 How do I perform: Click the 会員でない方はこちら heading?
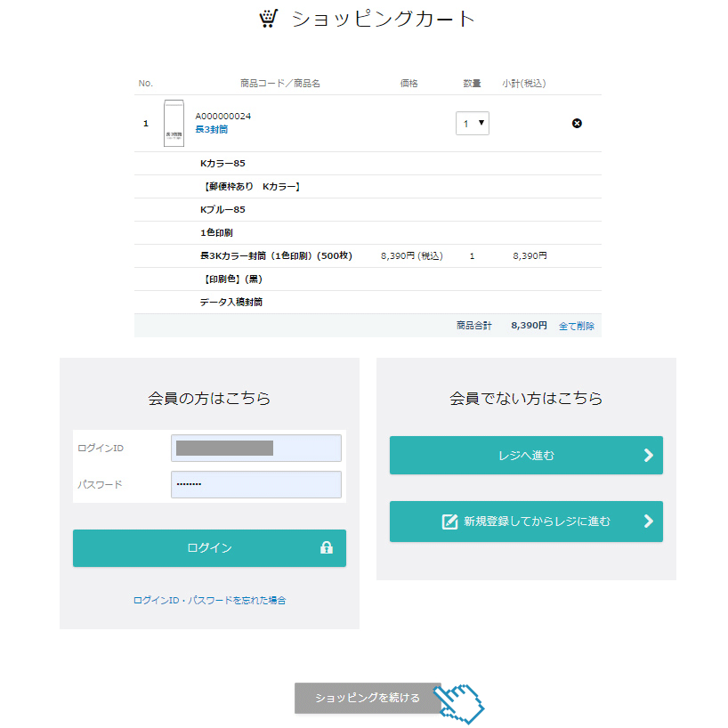[526, 399]
